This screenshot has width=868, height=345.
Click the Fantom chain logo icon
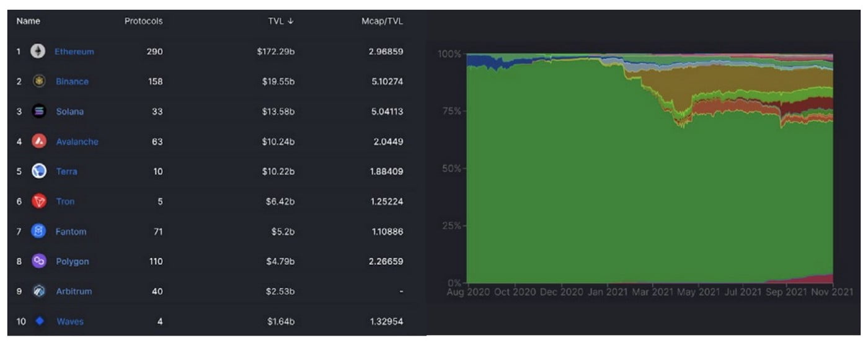[x=39, y=231]
